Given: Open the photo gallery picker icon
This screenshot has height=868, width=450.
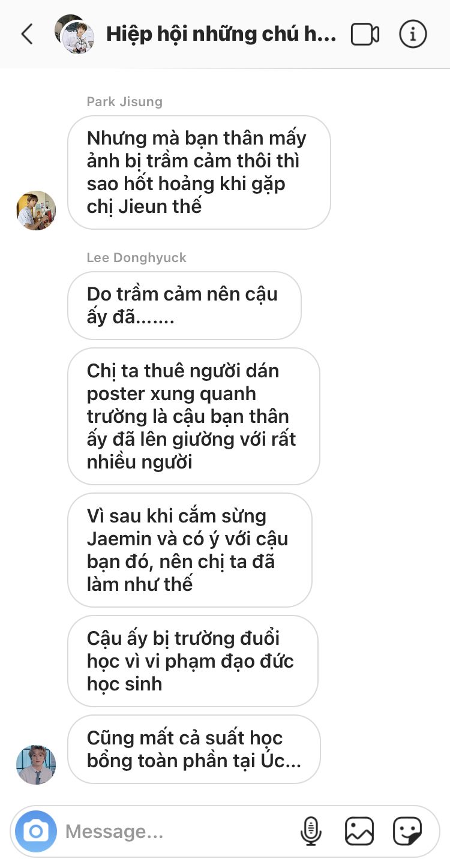Looking at the screenshot, I should [x=359, y=831].
